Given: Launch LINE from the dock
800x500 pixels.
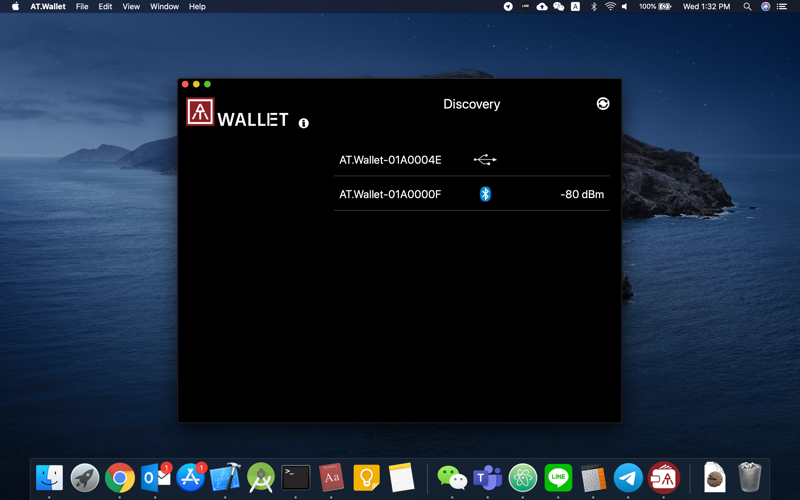Looking at the screenshot, I should coord(558,477).
